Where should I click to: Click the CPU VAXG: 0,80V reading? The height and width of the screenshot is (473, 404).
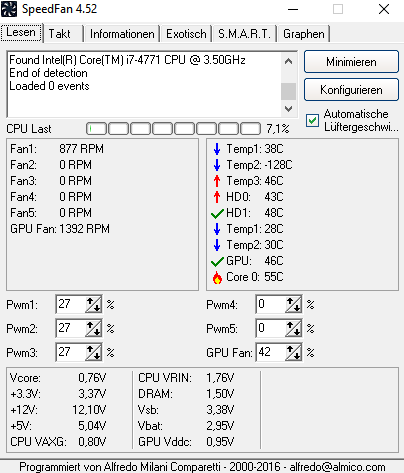tap(58, 442)
